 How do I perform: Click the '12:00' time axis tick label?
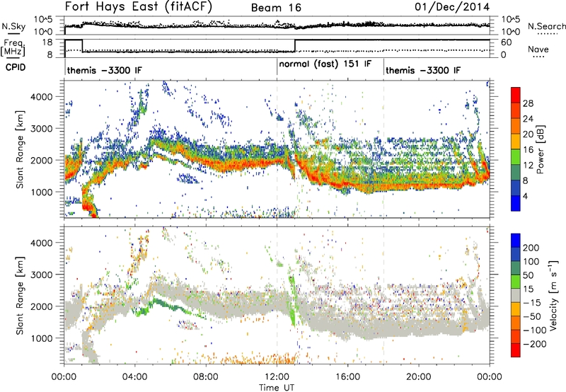pyautogui.click(x=277, y=377)
